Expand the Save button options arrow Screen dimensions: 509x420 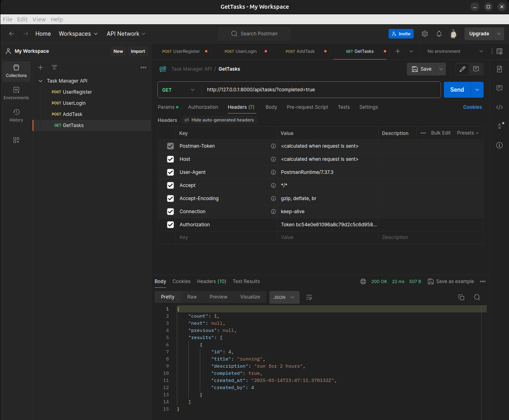click(441, 69)
